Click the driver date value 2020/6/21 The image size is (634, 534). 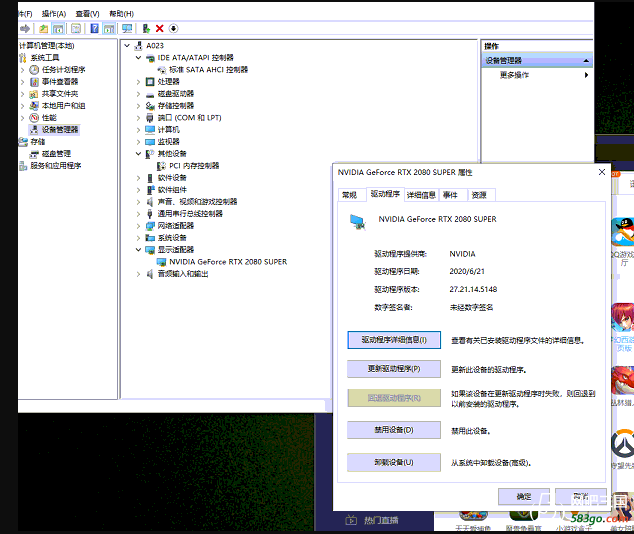(x=467, y=272)
